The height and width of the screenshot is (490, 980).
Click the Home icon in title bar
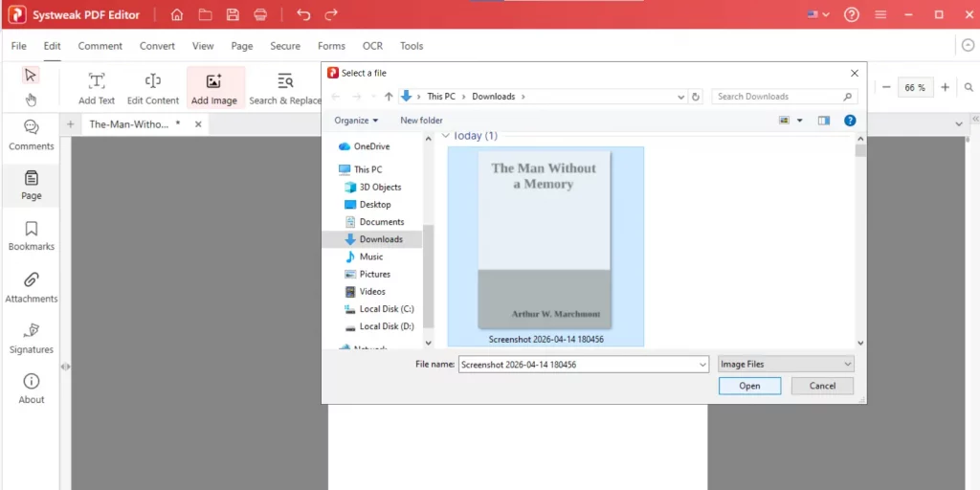(x=177, y=15)
